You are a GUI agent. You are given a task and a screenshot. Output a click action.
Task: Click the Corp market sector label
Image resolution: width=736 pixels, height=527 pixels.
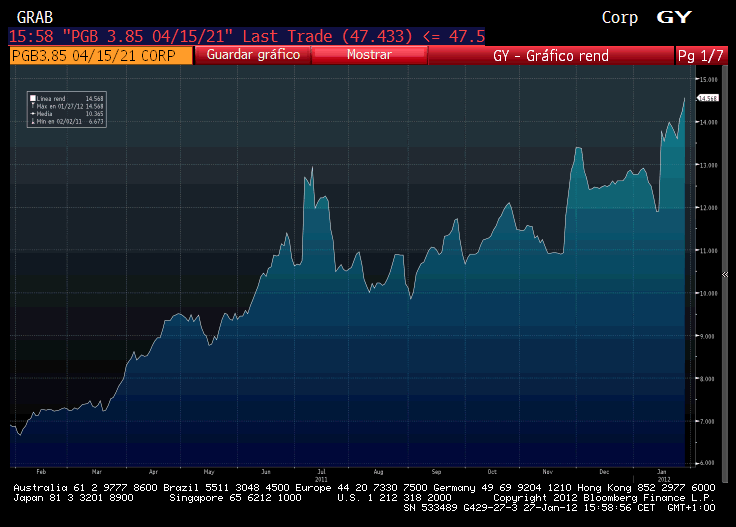pos(620,18)
